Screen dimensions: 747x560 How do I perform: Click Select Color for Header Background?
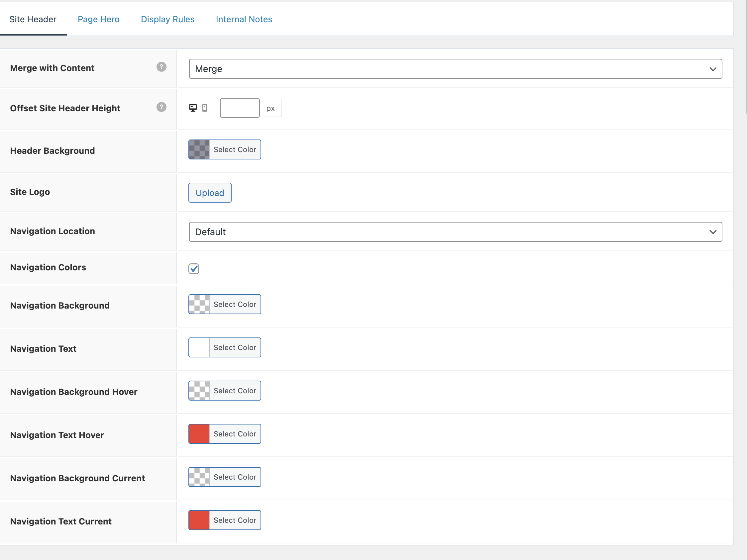(235, 149)
